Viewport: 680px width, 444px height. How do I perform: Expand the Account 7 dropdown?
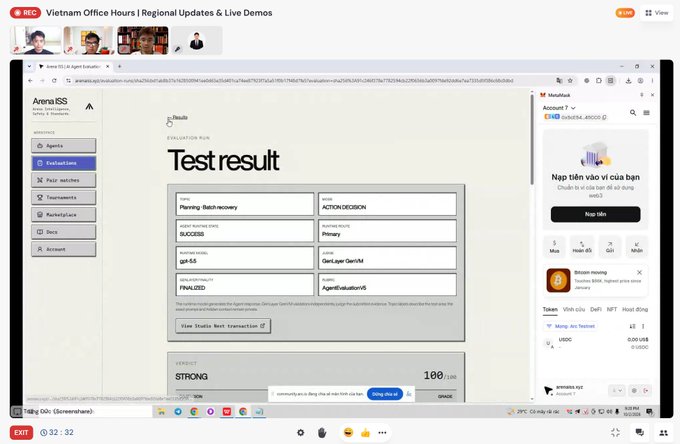pyautogui.click(x=559, y=108)
